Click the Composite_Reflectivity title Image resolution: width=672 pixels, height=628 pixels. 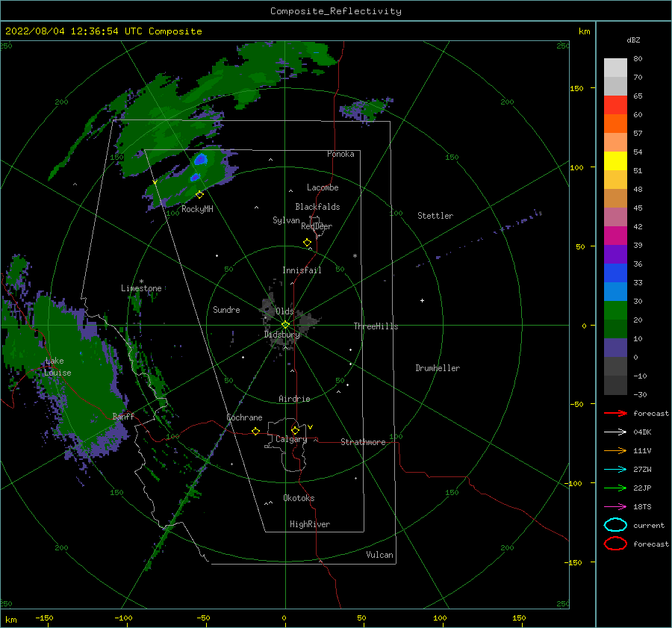[336, 11]
